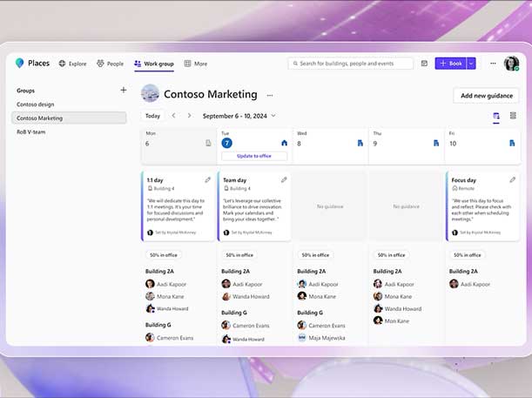Click the home location icon on Tuesday

pyautogui.click(x=284, y=143)
